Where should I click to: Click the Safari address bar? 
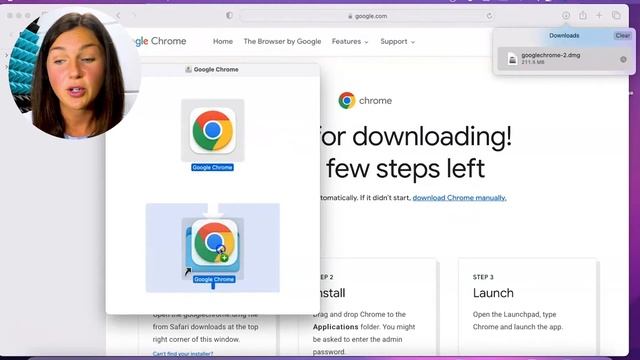(x=367, y=16)
